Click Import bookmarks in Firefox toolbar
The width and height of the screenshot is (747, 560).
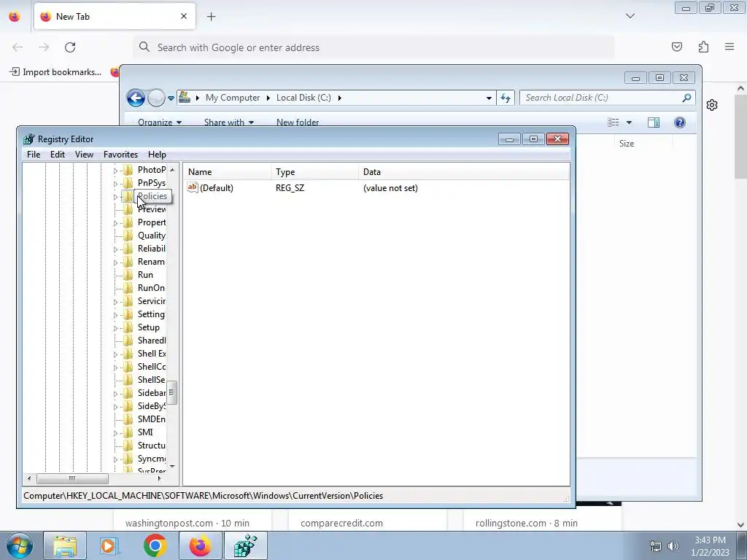(55, 72)
